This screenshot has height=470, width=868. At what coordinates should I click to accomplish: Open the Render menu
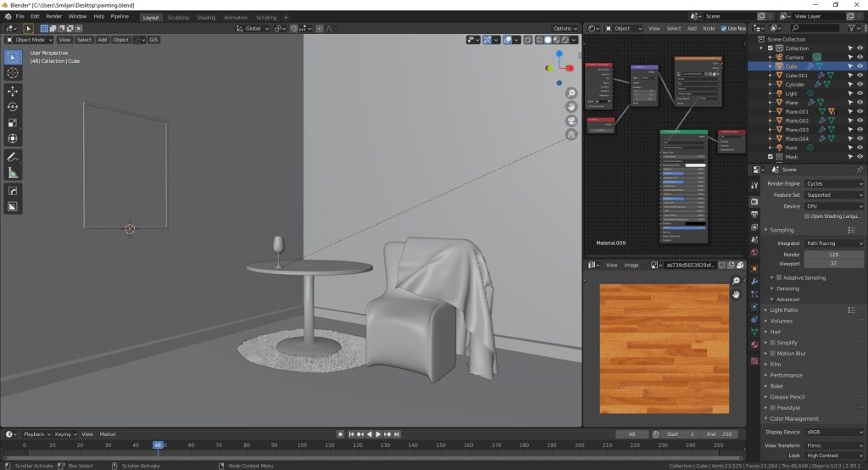(x=53, y=16)
